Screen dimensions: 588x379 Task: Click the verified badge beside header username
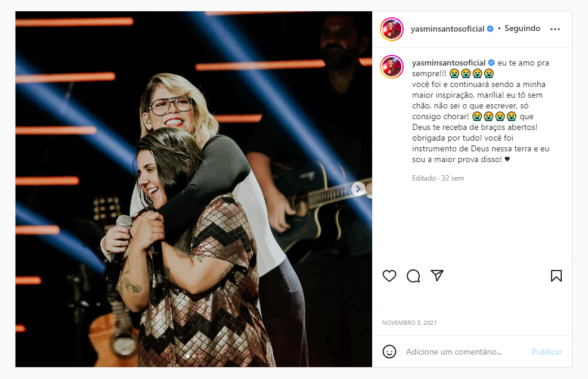click(490, 29)
